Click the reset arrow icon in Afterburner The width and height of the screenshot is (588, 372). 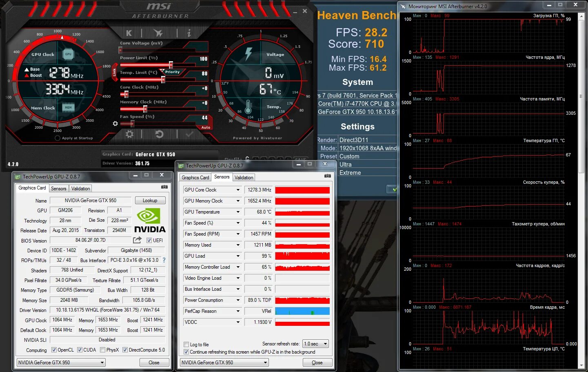159,134
